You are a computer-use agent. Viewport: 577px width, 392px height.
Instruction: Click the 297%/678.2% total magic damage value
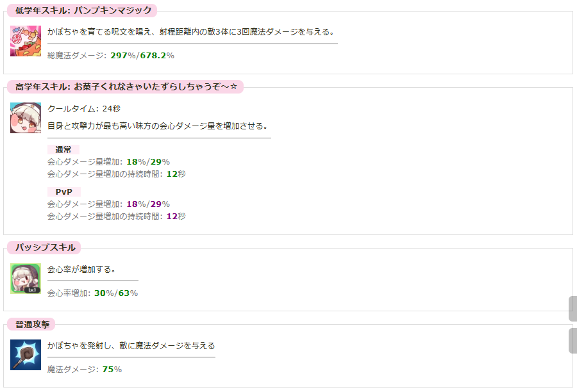tap(142, 56)
